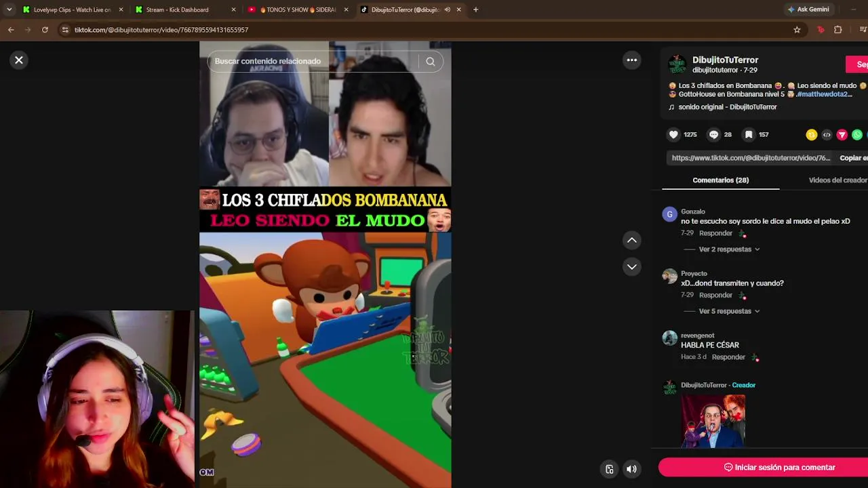Open revengenot's profile avatar
Image resolution: width=868 pixels, height=488 pixels.
click(669, 338)
